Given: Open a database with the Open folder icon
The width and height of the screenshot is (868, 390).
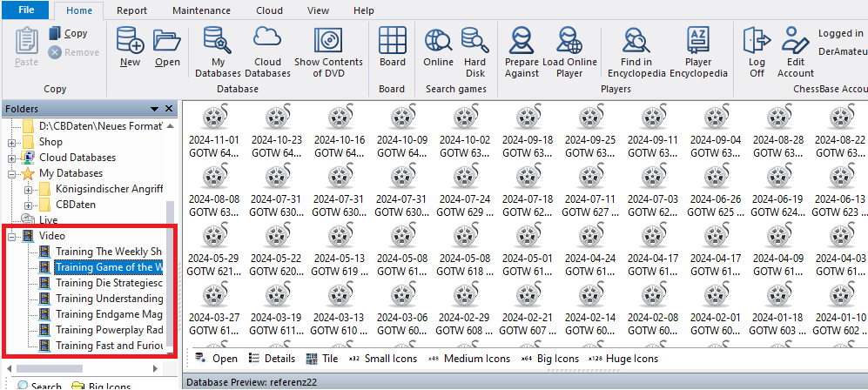Looking at the screenshot, I should (167, 47).
